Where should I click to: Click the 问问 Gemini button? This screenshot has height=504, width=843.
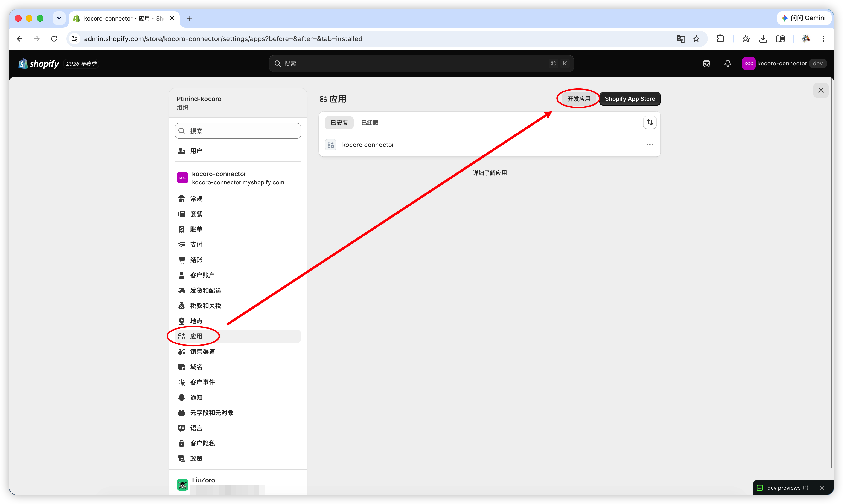point(804,18)
